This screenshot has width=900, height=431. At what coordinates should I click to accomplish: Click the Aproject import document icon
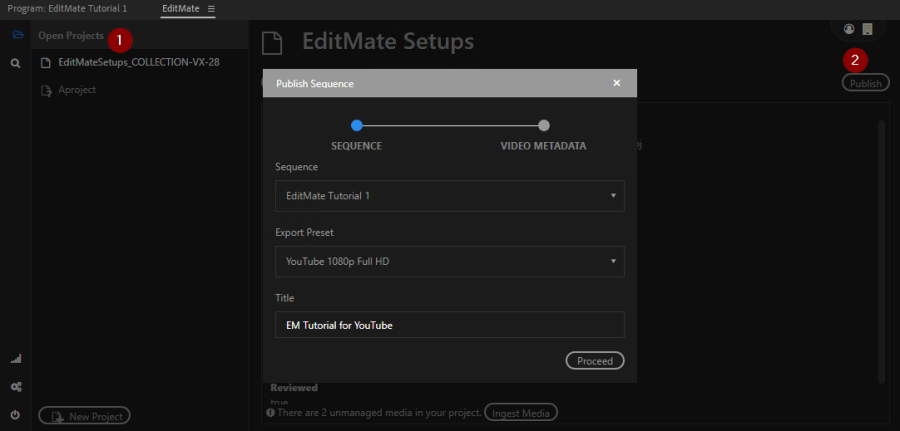point(46,90)
